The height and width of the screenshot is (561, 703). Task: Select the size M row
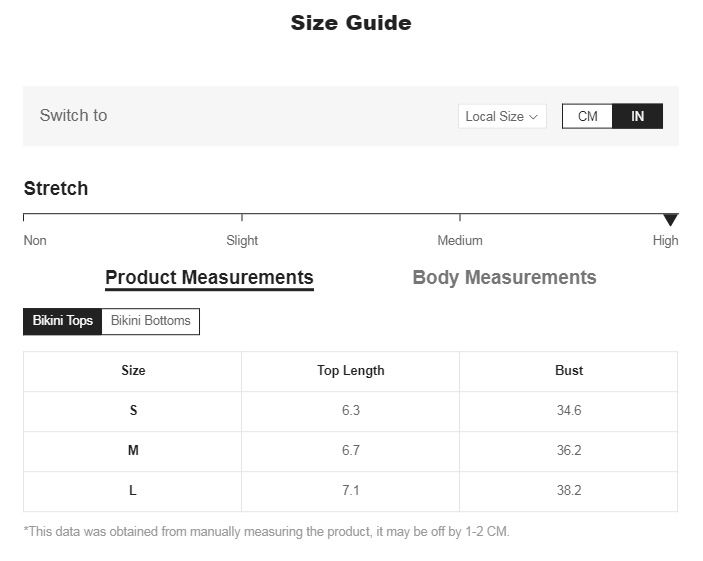[133, 450]
